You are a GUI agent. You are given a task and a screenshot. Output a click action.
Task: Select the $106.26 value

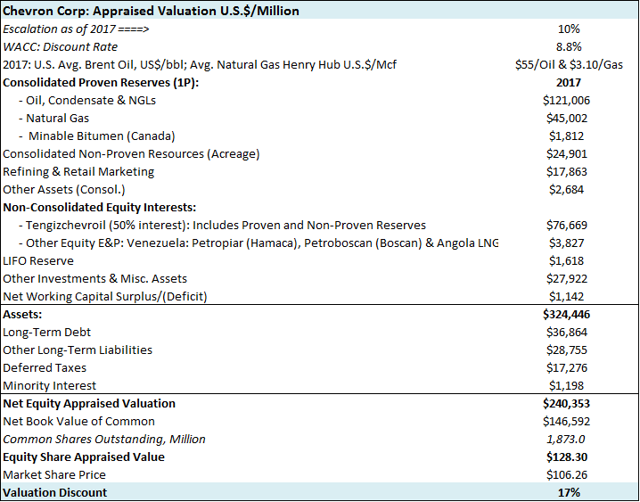coord(567,475)
